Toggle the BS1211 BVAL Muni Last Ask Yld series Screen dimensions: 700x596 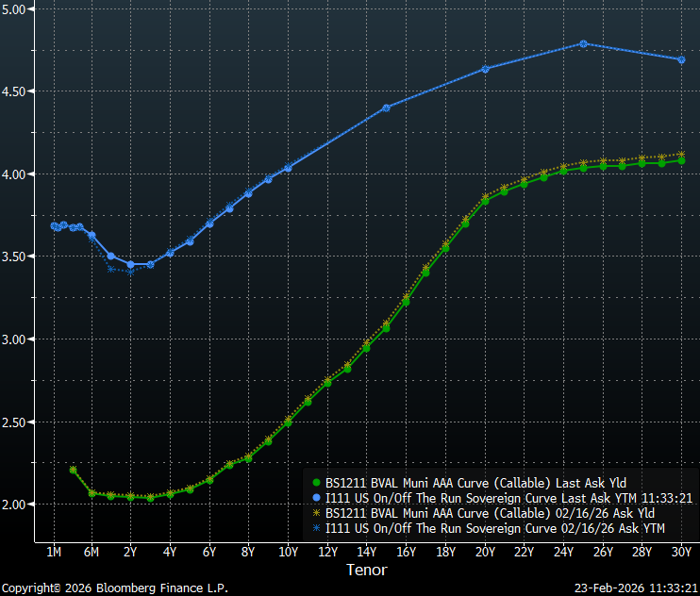[475, 483]
